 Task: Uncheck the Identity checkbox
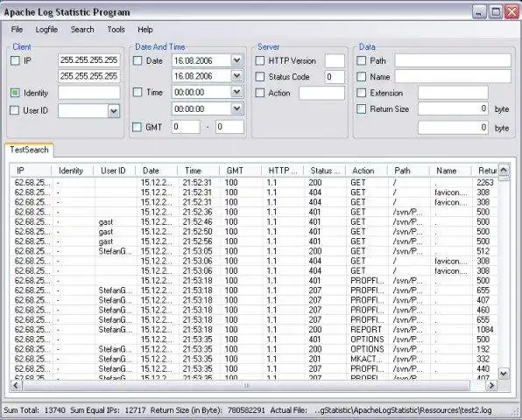[15, 93]
